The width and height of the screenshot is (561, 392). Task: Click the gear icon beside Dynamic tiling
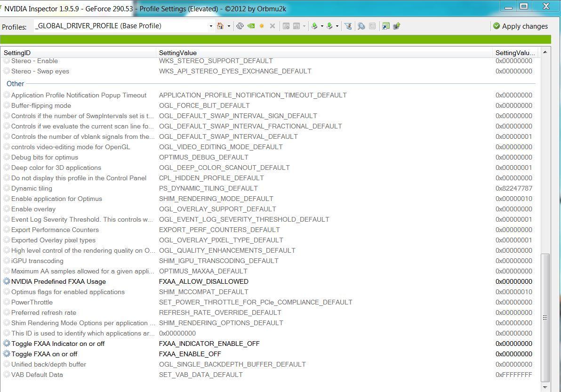[7, 188]
